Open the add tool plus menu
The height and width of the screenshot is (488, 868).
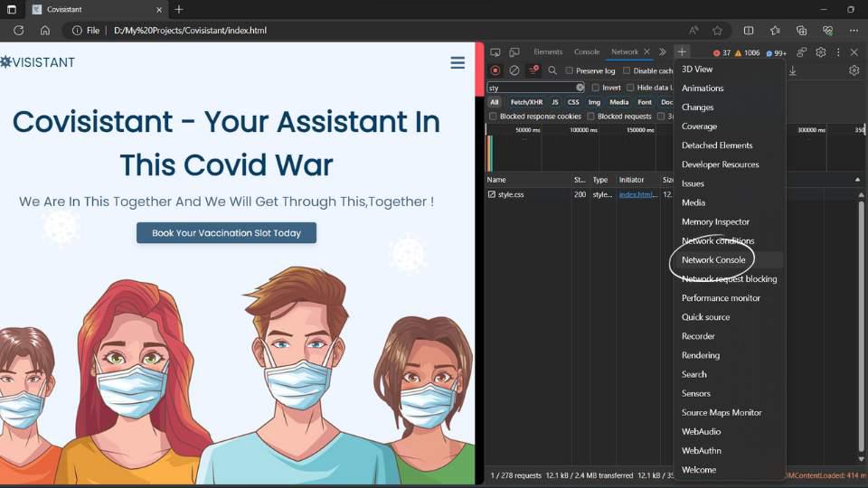click(x=682, y=52)
